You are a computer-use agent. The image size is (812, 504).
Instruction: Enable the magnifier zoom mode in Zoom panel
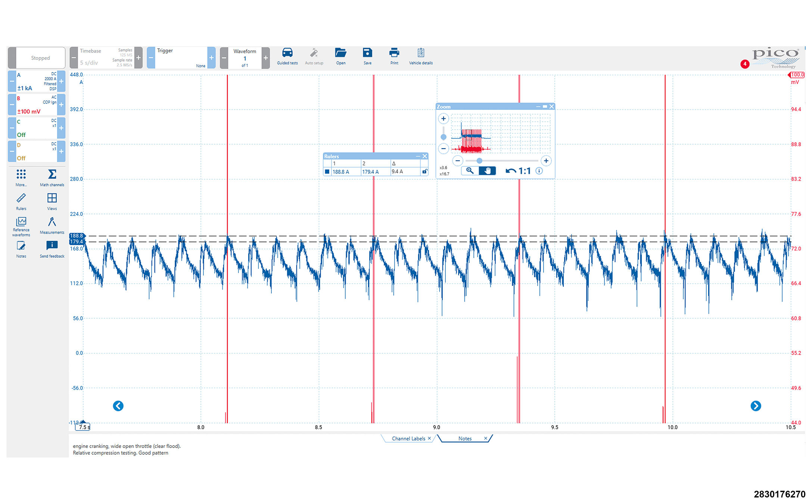click(470, 171)
